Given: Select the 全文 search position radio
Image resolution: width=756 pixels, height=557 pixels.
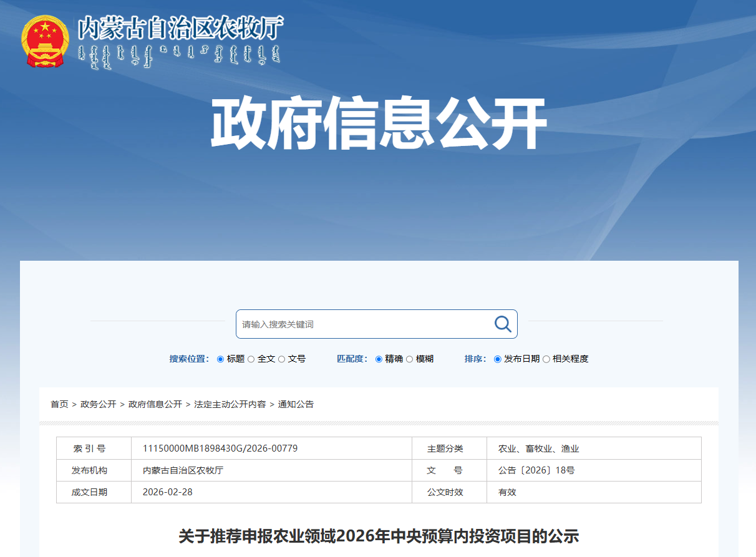Looking at the screenshot, I should pyautogui.click(x=251, y=359).
